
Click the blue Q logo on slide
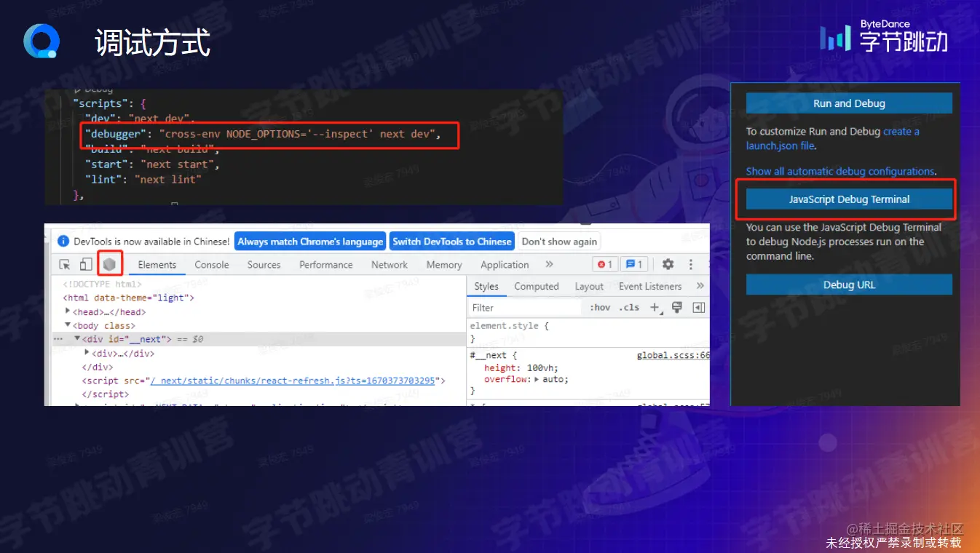click(40, 41)
